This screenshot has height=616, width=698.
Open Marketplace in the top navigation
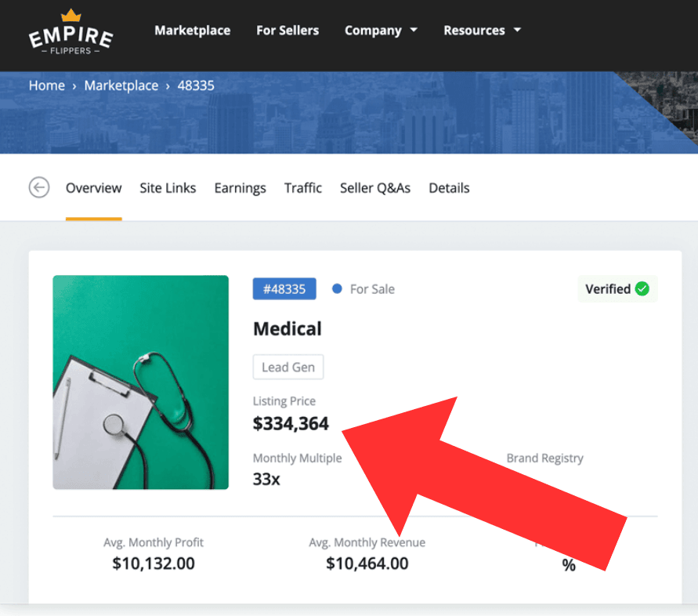pos(192,31)
